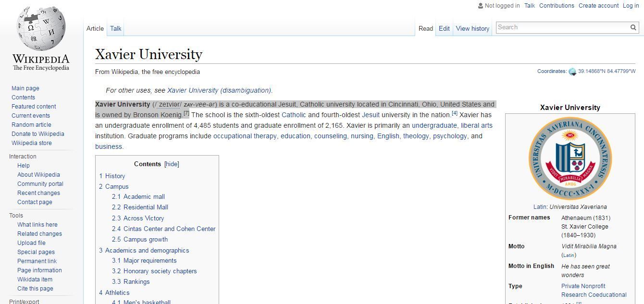Jump to 2.3 Across Victory

pos(138,219)
